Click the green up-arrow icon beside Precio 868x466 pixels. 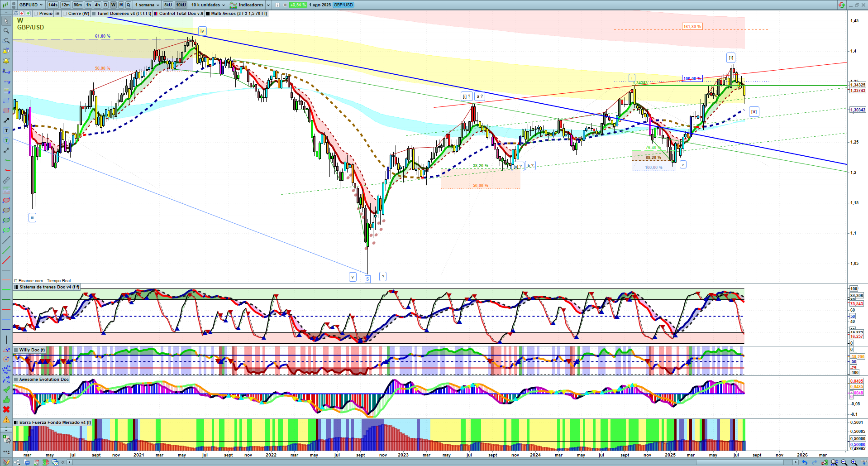[x=28, y=14]
